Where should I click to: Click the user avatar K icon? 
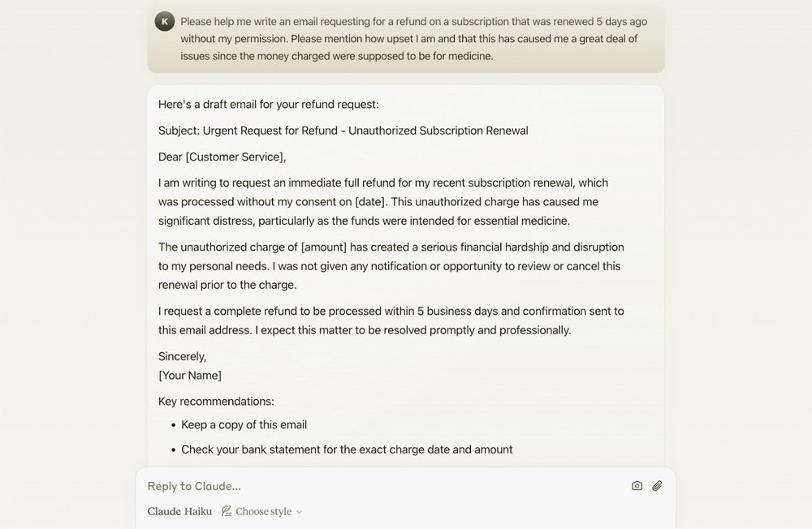pyautogui.click(x=165, y=22)
